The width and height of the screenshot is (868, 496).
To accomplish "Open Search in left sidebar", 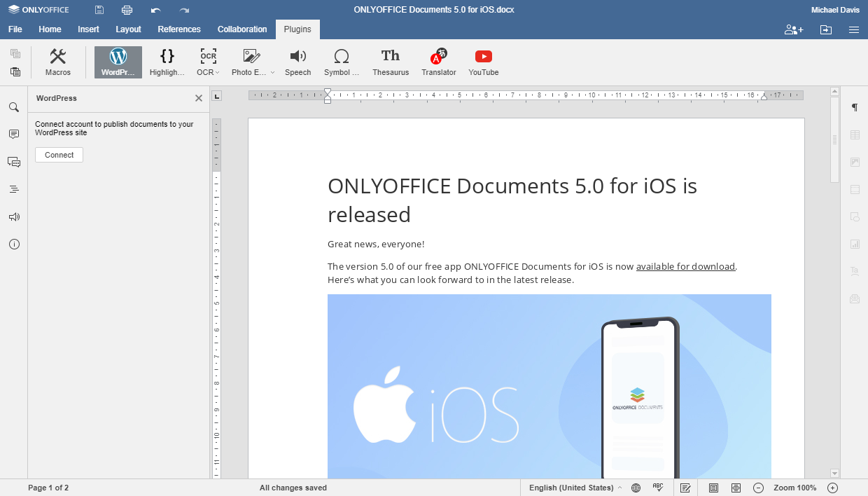I will point(14,107).
